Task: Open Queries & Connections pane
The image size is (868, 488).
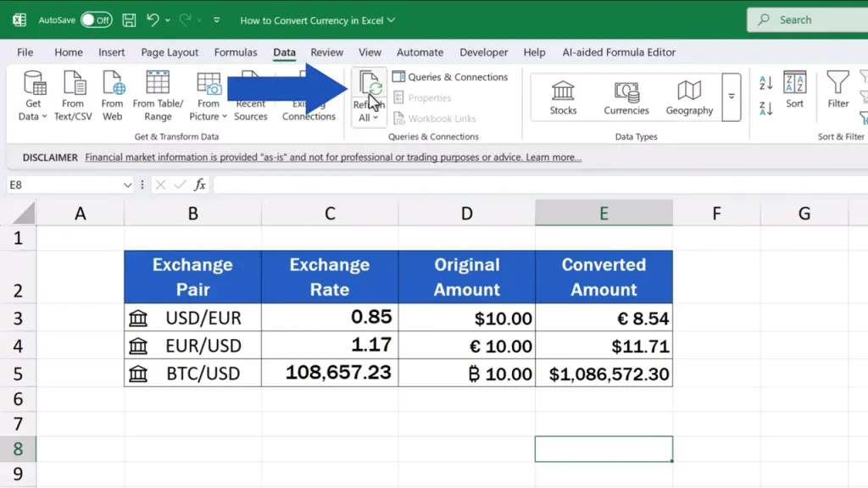Action: tap(450, 77)
